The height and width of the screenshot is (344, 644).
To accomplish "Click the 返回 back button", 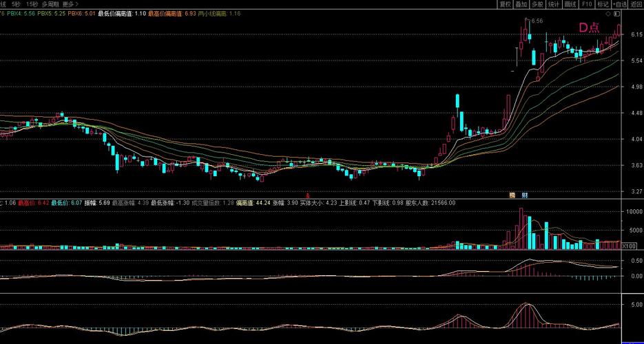I will [x=636, y=4].
